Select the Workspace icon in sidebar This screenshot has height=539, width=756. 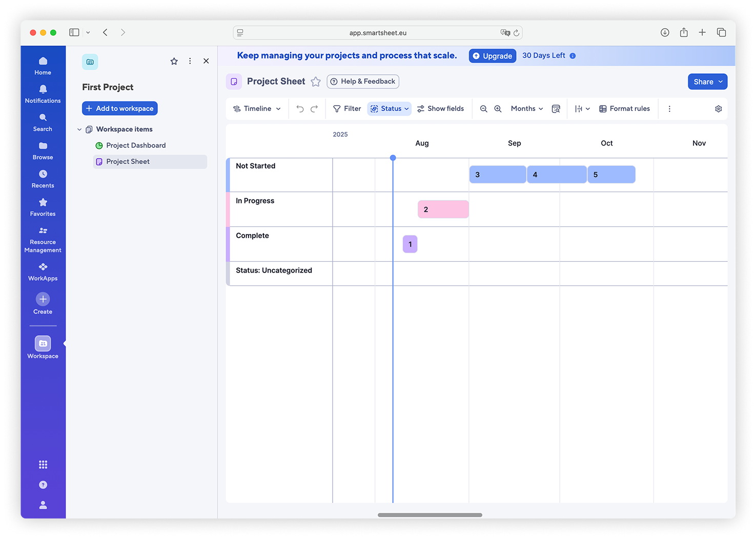click(43, 343)
